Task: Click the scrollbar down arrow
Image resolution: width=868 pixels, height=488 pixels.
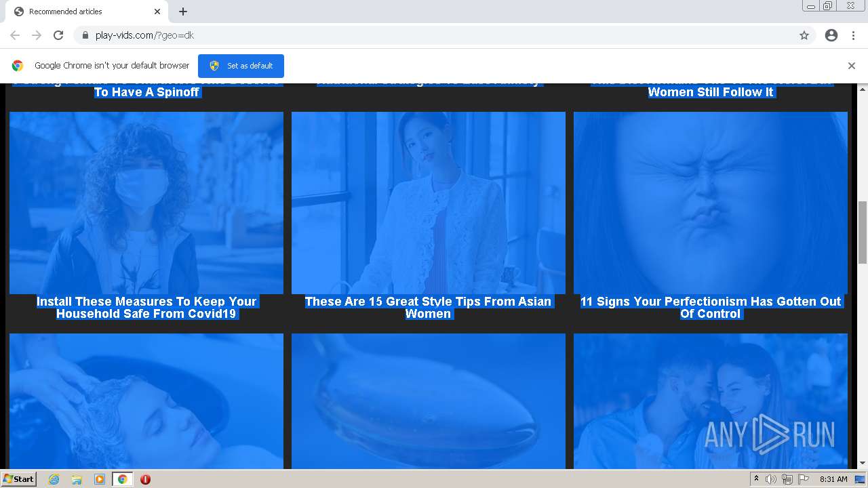Action: pyautogui.click(x=863, y=464)
